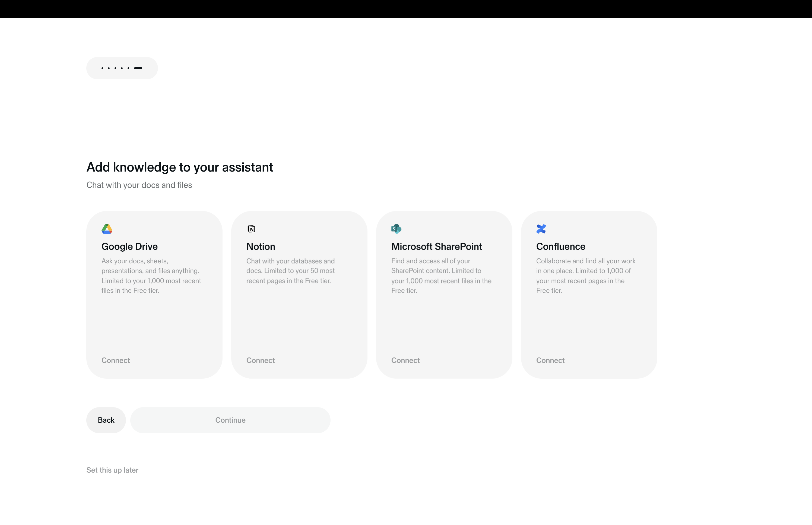The width and height of the screenshot is (812, 525).
Task: Click the Confluence card heading
Action: (x=560, y=246)
